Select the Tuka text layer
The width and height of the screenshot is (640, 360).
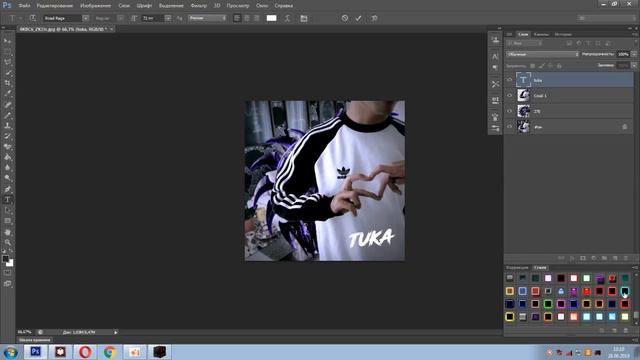[569, 80]
